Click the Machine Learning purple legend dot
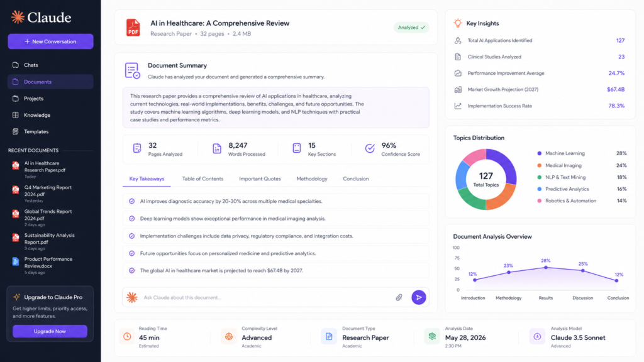Screen dimensions: 644x362 pos(539,153)
